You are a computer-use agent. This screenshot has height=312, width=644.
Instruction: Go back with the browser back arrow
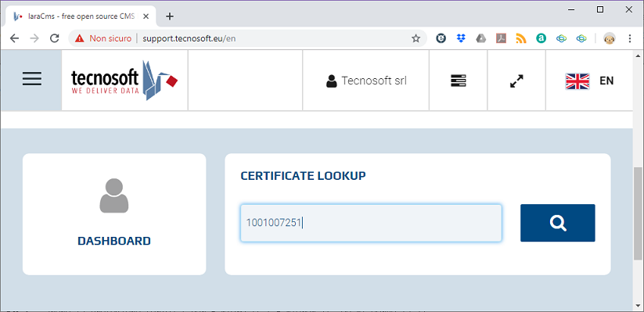[14, 38]
